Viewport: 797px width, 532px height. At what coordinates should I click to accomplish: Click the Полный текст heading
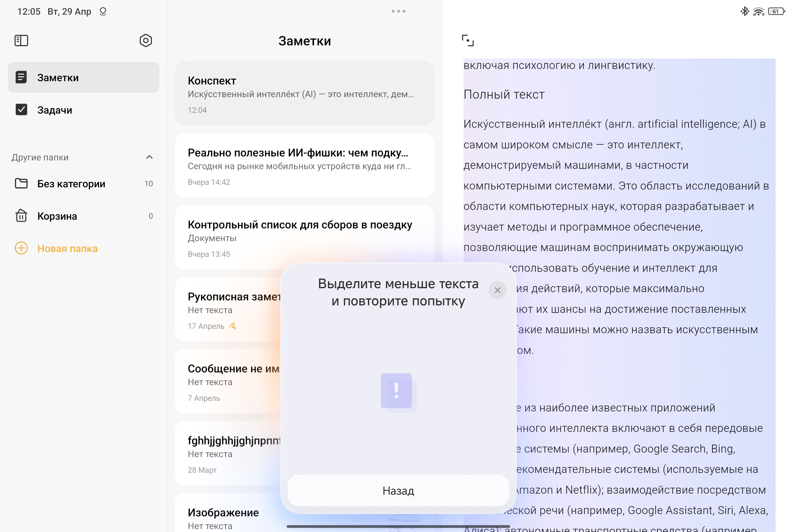coord(504,94)
